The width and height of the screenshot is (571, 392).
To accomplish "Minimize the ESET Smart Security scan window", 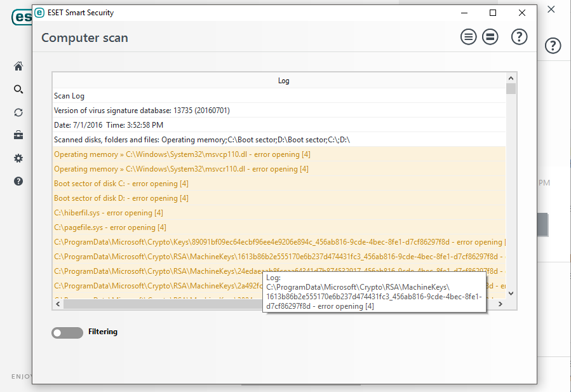I will [464, 13].
